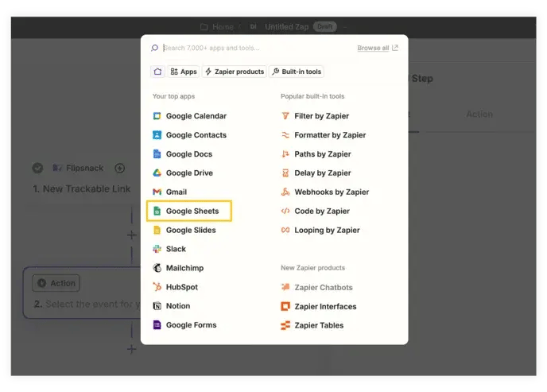Switch to Zapier products tab
547x392 pixels.
tap(235, 72)
